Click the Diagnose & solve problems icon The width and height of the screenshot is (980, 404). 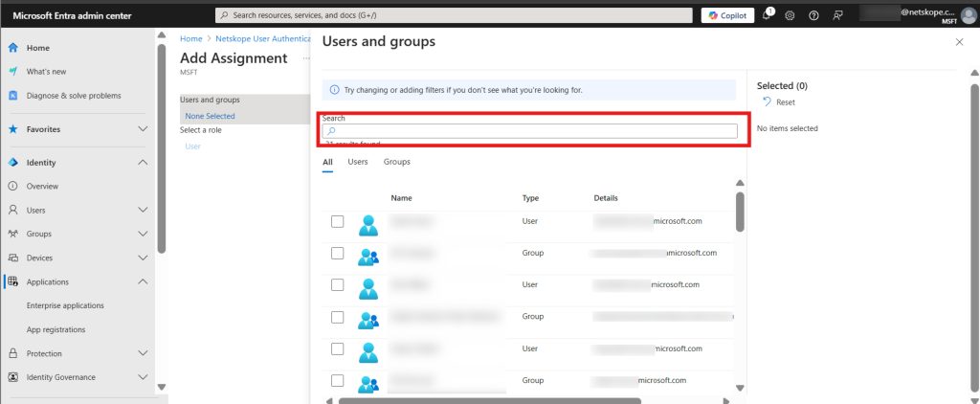click(13, 96)
